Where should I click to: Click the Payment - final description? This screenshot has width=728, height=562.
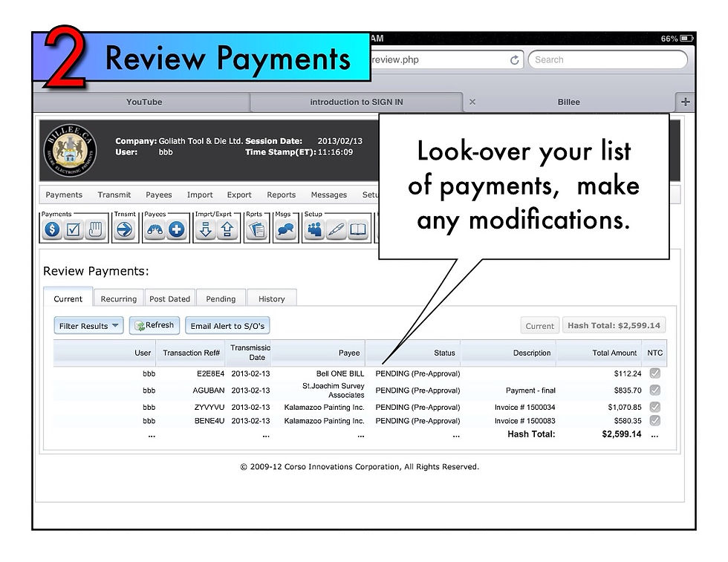pos(530,391)
